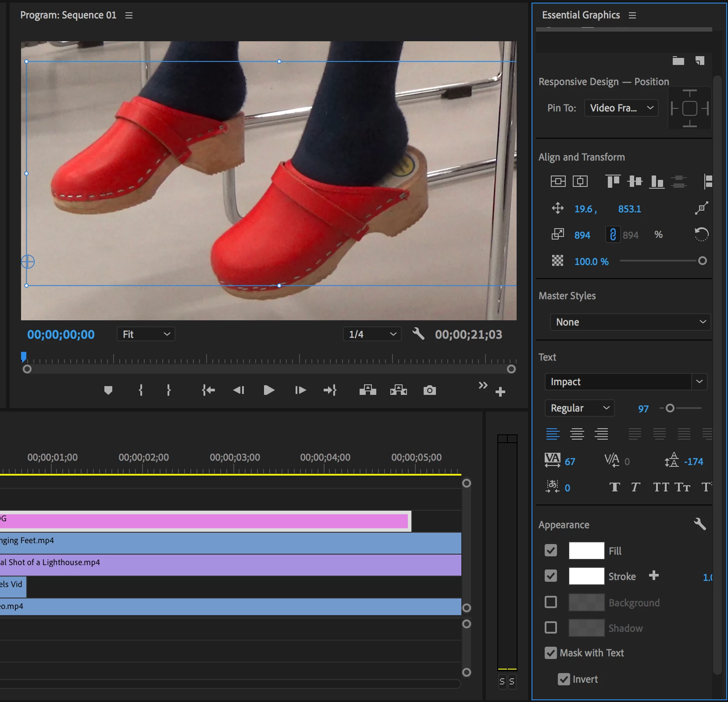The width and height of the screenshot is (728, 702).
Task: Click the Lift button icon
Action: click(368, 390)
